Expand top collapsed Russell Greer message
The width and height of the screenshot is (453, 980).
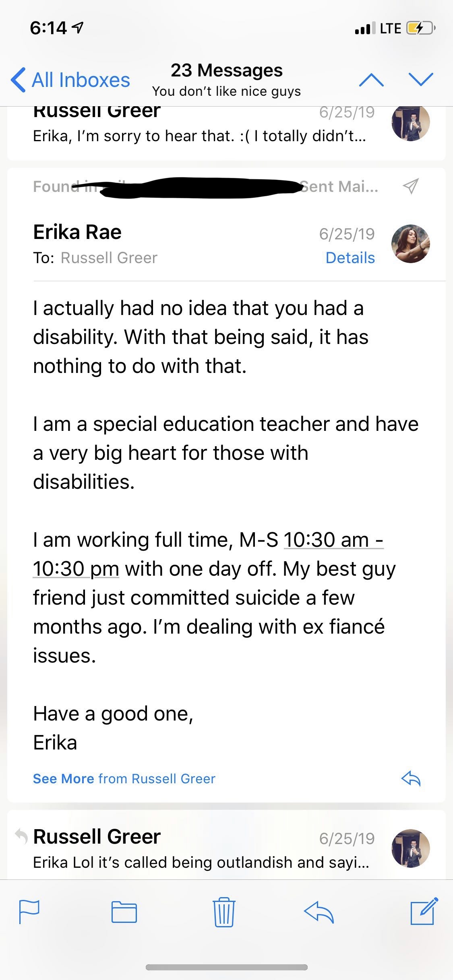coord(199,129)
